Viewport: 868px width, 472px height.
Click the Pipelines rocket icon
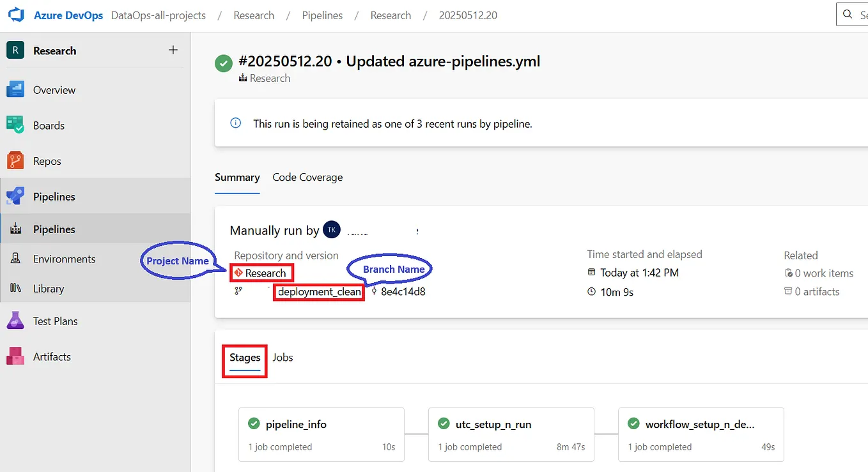click(x=17, y=196)
